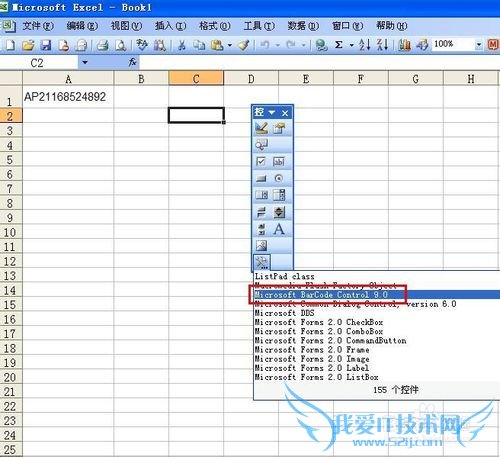Open the AutoSum functions dropdown arrow
The image size is (500, 457).
[352, 45]
